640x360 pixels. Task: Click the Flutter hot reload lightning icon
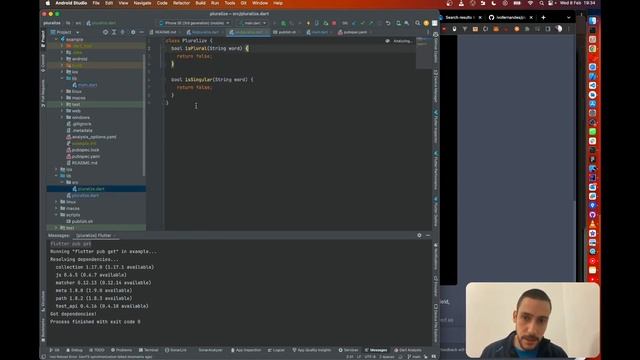tap(308, 23)
